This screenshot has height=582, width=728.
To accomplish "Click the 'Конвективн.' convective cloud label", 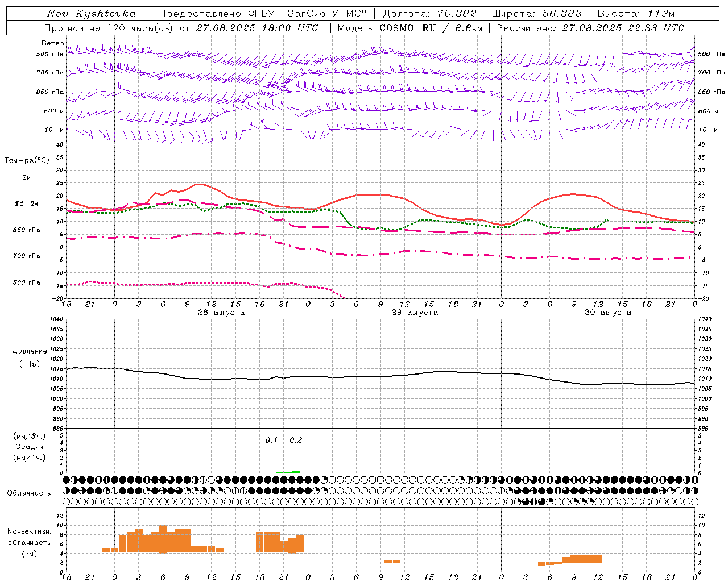I will click(x=29, y=531).
